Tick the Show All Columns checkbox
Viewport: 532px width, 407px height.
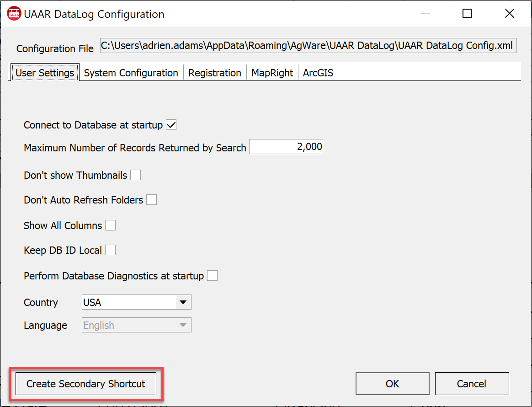click(110, 225)
